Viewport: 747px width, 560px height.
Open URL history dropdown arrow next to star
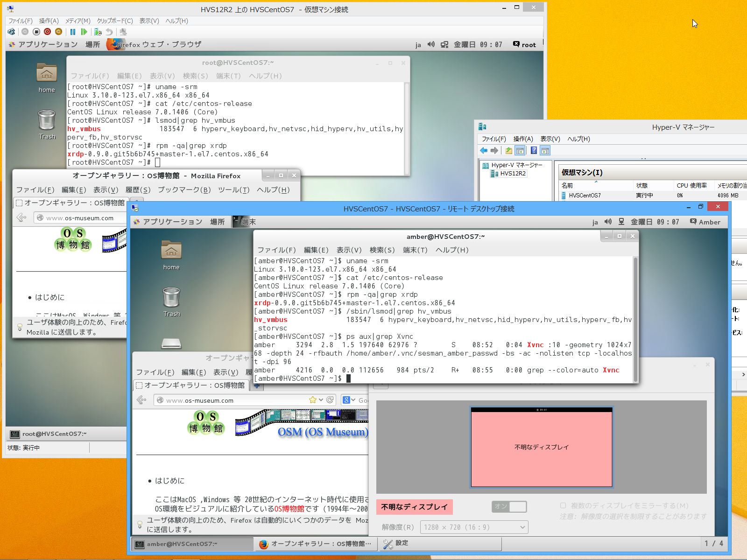pyautogui.click(x=321, y=400)
